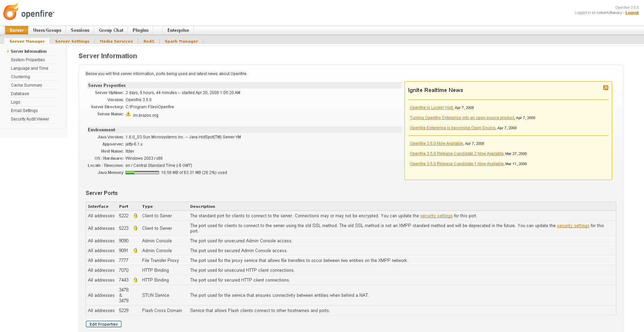Click the 'Openfire 3.5.0' version value

point(138,100)
